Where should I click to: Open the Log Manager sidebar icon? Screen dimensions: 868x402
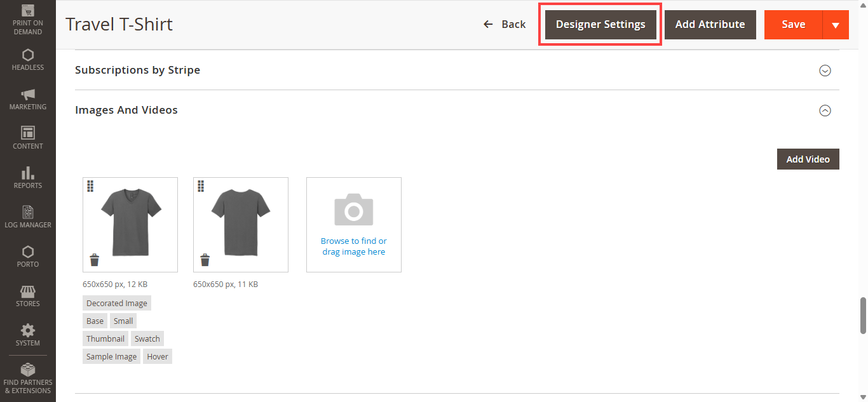point(28,212)
